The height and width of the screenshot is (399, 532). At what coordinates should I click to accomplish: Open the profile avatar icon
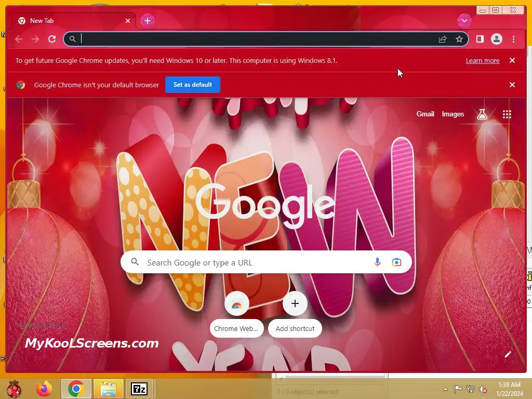[x=497, y=39]
